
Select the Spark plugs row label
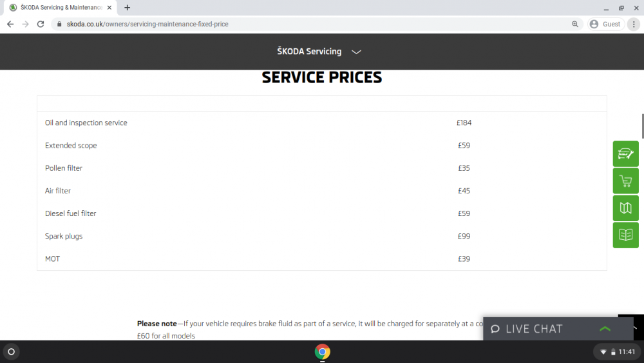tap(64, 237)
